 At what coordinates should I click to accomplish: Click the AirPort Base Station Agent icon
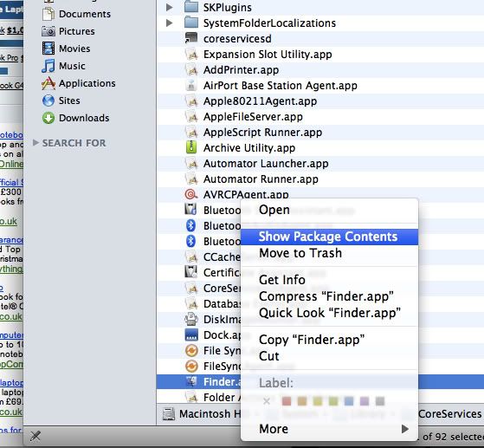191,85
